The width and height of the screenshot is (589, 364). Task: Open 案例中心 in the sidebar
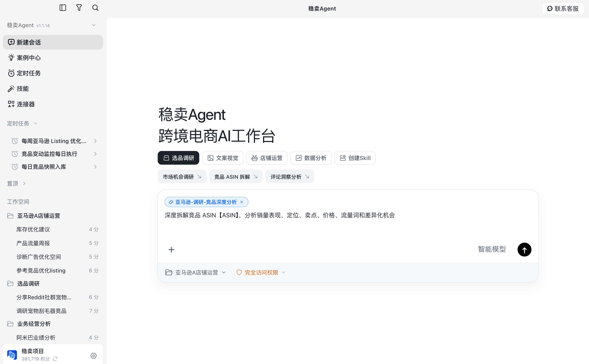[53, 58]
